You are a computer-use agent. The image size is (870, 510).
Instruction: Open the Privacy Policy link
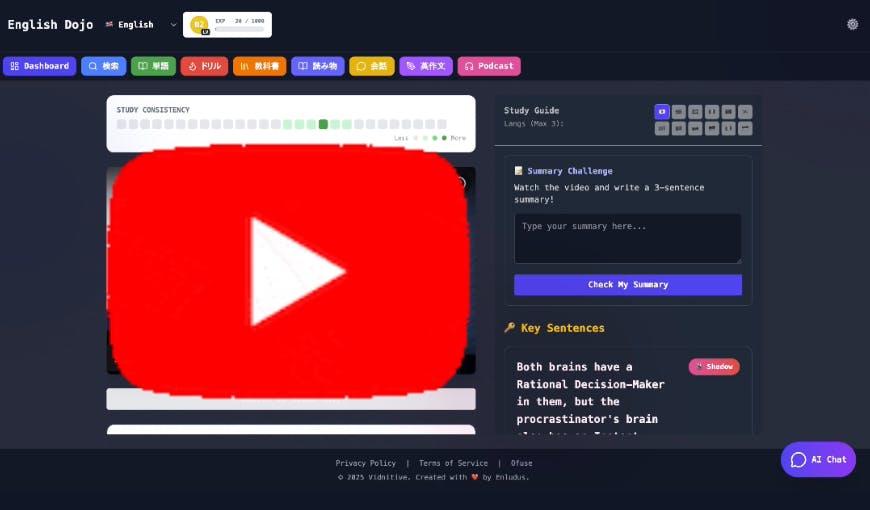(365, 463)
